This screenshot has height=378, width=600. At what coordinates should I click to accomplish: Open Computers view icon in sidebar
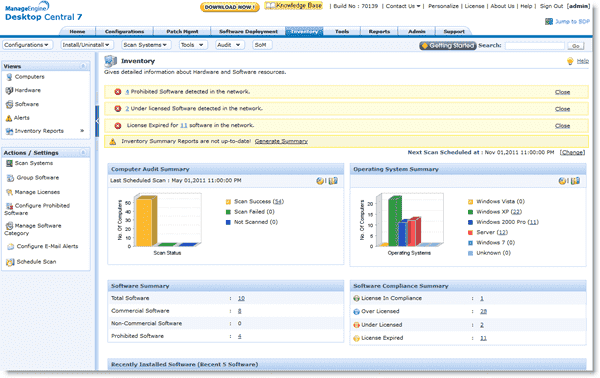9,77
